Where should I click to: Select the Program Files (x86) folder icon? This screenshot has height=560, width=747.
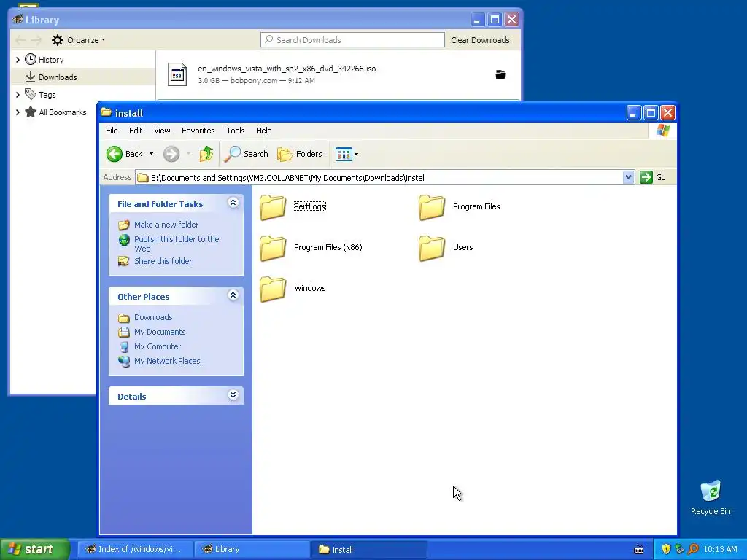pyautogui.click(x=273, y=248)
